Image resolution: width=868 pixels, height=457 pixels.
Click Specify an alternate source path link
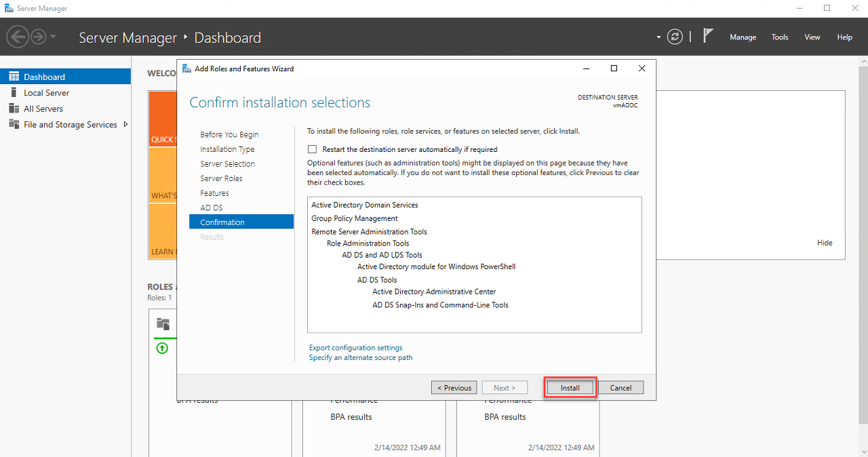[361, 357]
